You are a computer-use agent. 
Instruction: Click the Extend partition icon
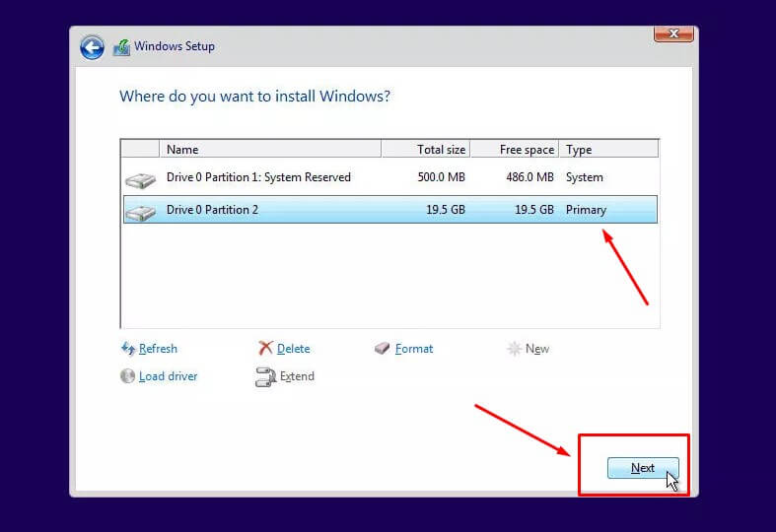(266, 376)
